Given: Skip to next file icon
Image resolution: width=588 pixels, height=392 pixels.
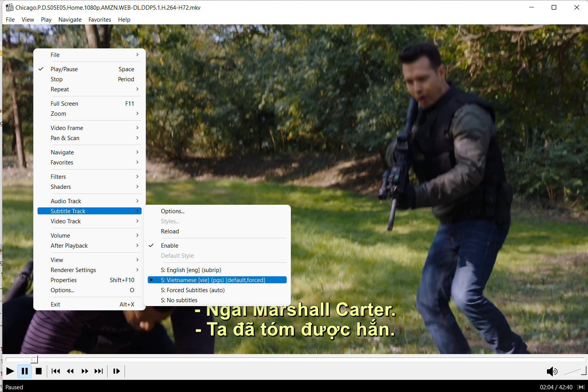Looking at the screenshot, I should [x=99, y=371].
